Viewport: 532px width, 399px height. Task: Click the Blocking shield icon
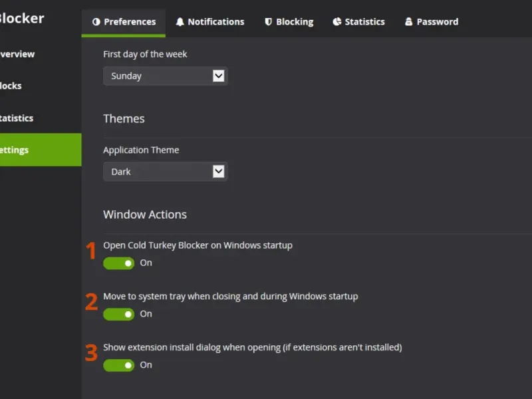[269, 22]
